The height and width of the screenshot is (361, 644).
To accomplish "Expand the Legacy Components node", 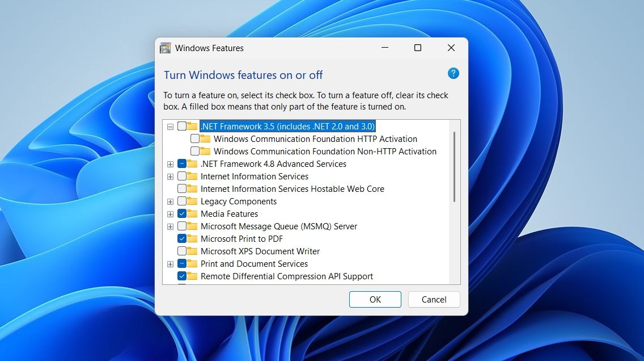I will coord(170,202).
